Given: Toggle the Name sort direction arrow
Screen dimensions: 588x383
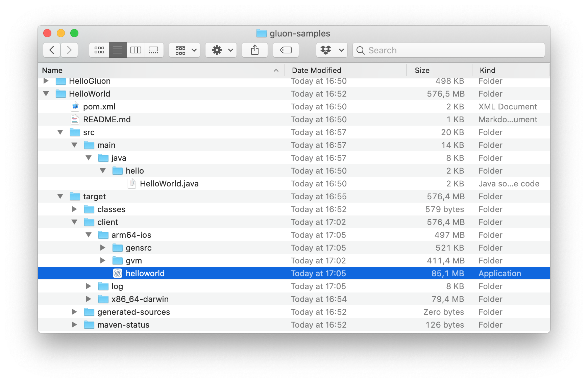Looking at the screenshot, I should (x=276, y=70).
